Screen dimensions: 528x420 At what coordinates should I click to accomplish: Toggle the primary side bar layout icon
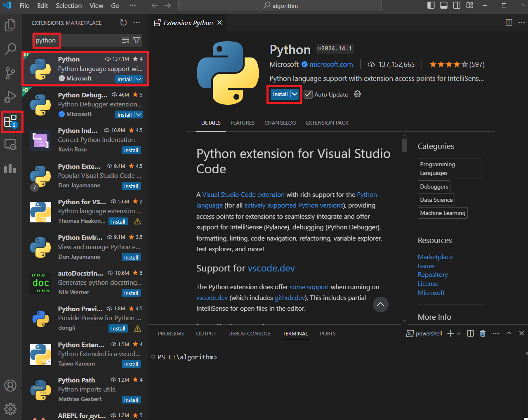[431, 5]
